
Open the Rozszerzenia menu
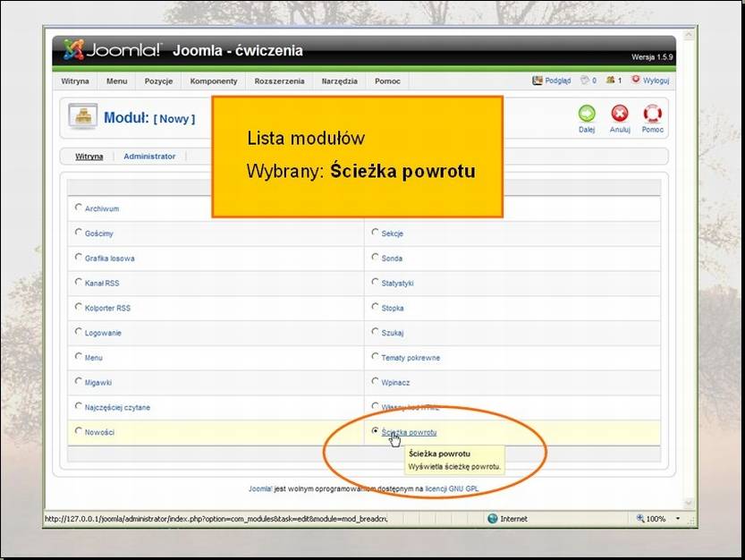tap(279, 81)
